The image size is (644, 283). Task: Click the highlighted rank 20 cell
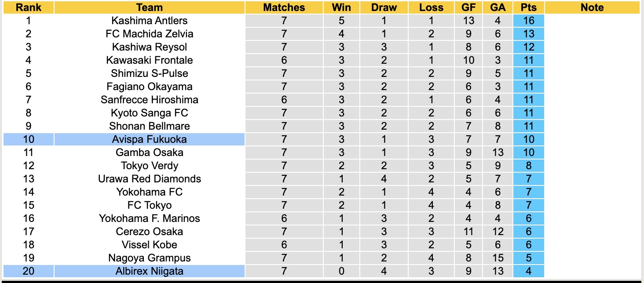pyautogui.click(x=29, y=271)
